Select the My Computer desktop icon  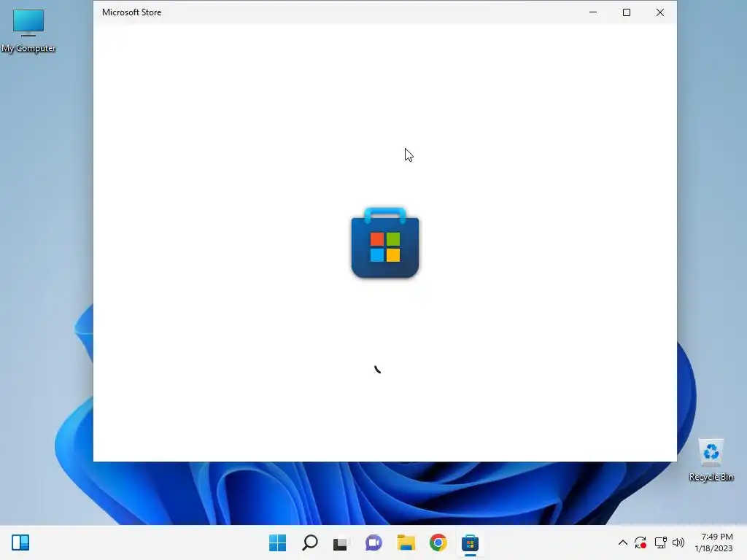(x=28, y=31)
